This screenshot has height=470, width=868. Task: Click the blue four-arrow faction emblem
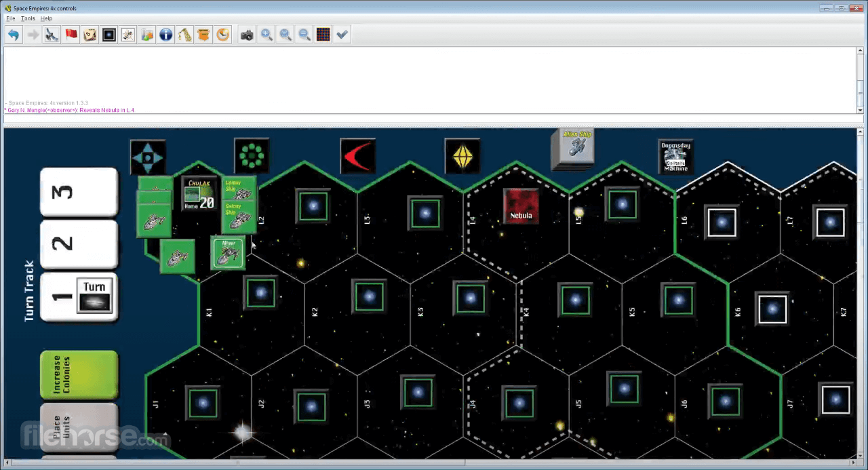(148, 157)
